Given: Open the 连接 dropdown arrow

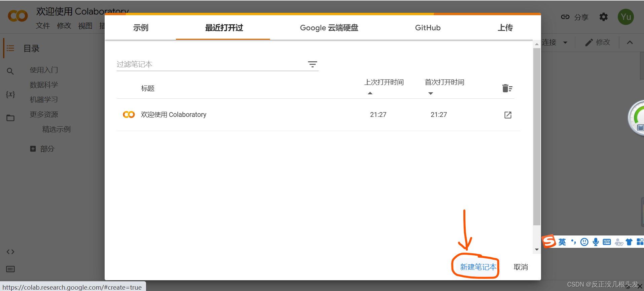Looking at the screenshot, I should 565,42.
